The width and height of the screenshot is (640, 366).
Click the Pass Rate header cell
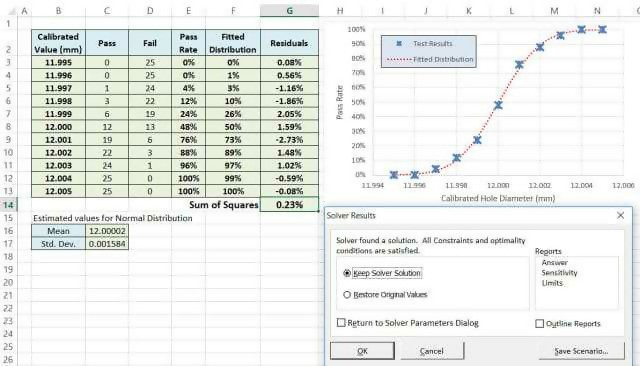[188, 43]
